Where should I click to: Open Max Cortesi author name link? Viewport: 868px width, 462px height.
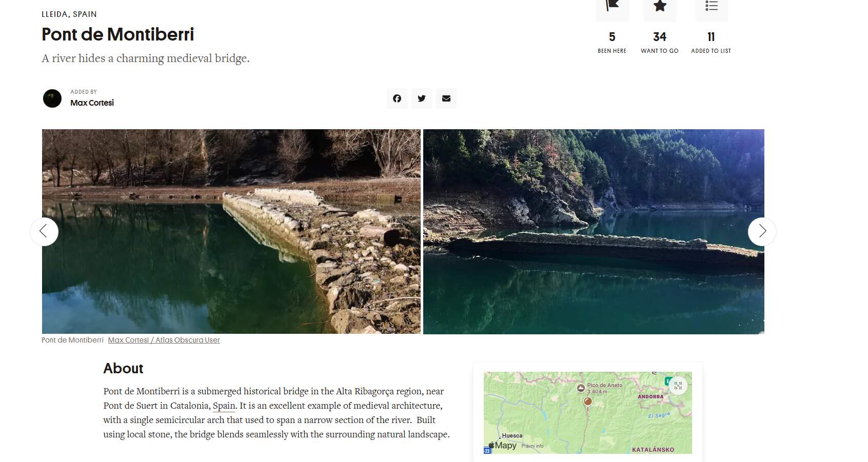[92, 103]
